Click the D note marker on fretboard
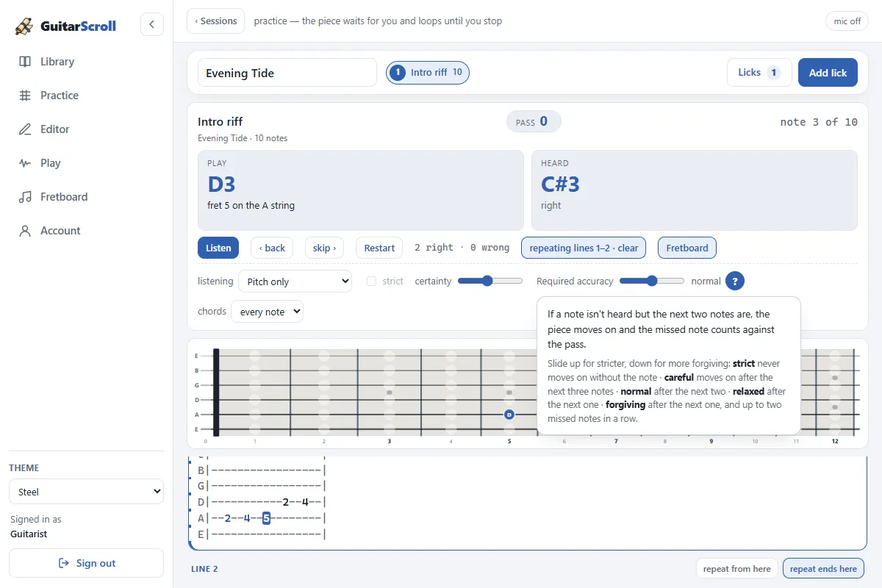Viewport: 882px width, 588px height. [x=509, y=415]
